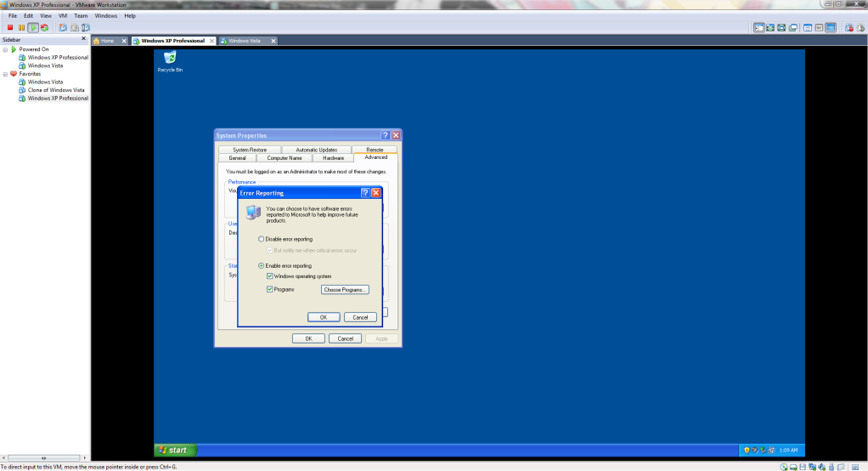Open the Team menu

(81, 15)
